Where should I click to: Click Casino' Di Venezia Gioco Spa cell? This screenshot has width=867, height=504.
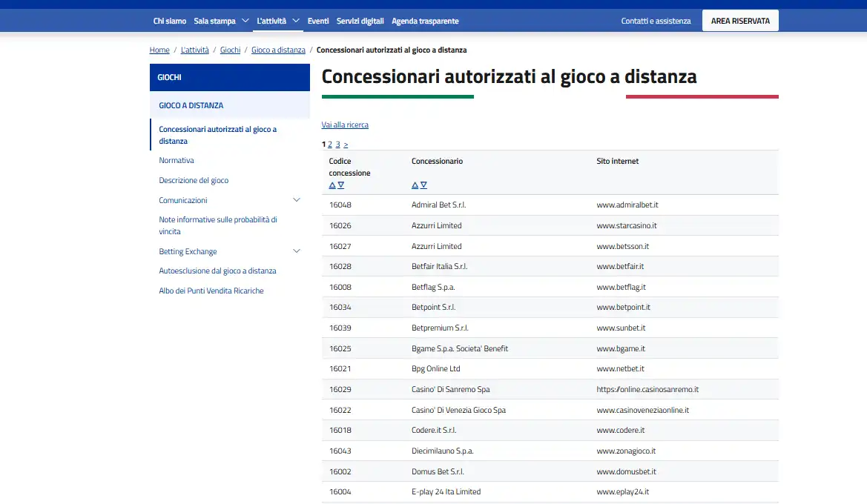[x=458, y=410]
